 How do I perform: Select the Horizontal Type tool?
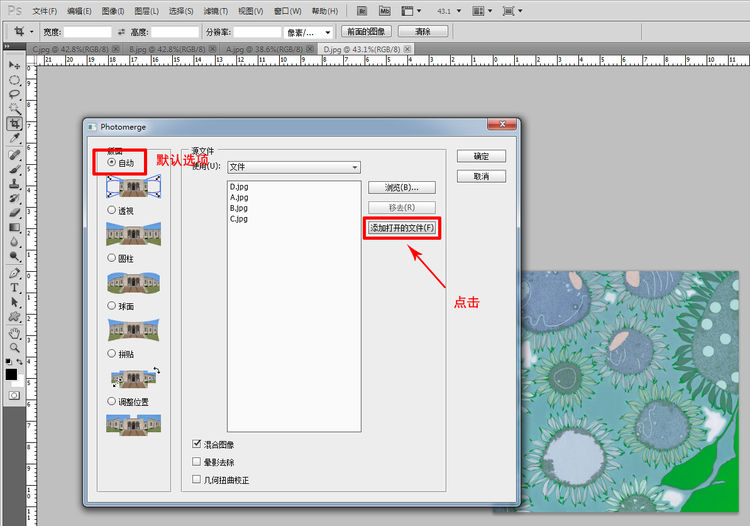14,288
